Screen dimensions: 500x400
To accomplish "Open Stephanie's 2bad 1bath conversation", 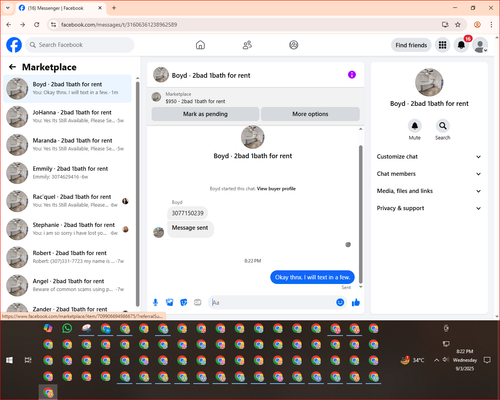I will pyautogui.click(x=68, y=229).
